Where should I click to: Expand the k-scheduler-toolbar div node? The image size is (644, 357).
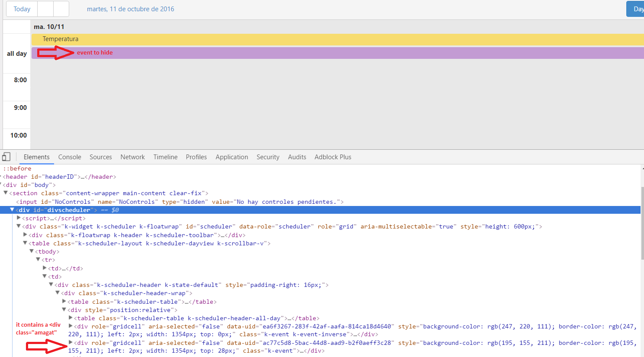(x=25, y=235)
